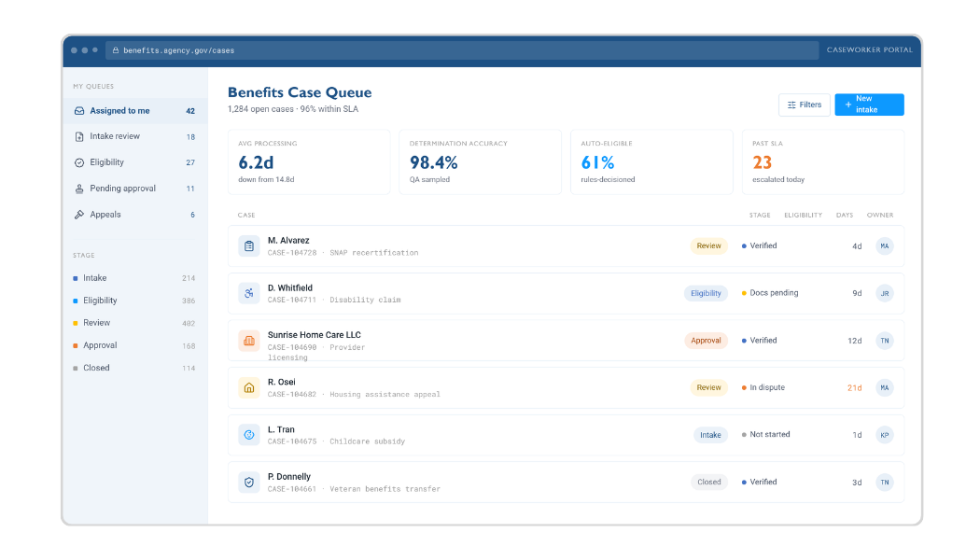Open the Avg Processing 6.2d card
The height and width of the screenshot is (560, 980).
pos(309,161)
